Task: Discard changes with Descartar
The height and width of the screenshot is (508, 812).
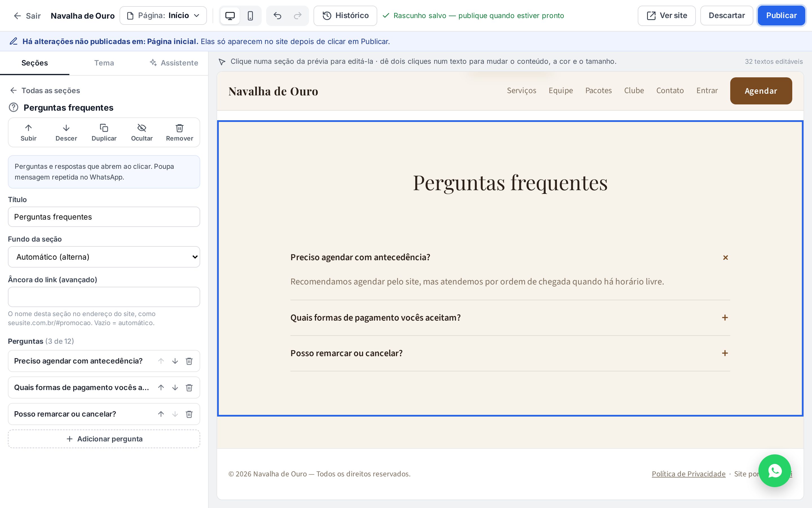Action: (x=727, y=16)
